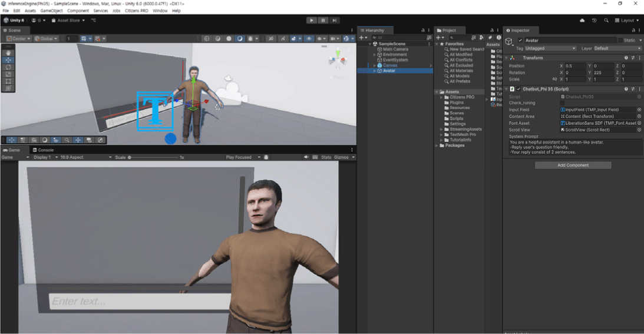Click the object picker for Input Field

(x=639, y=110)
